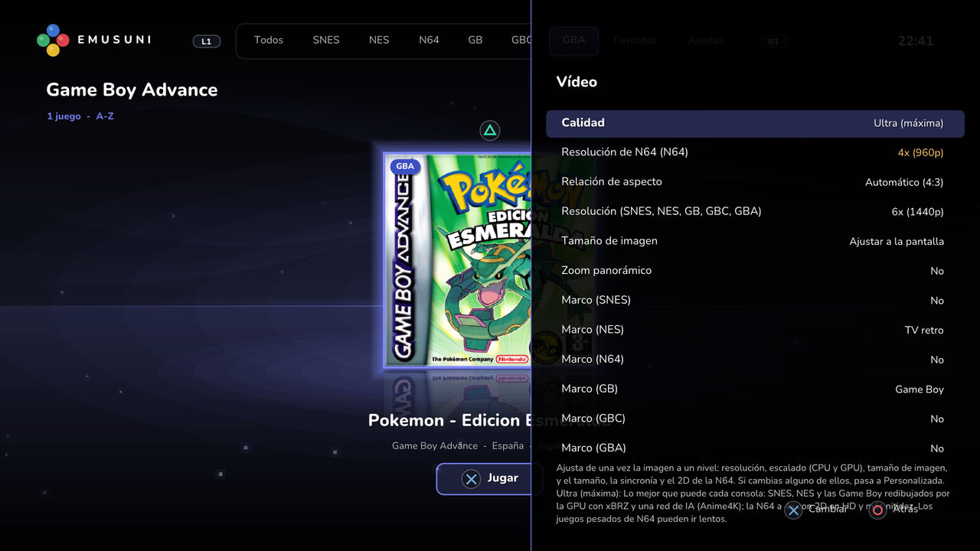The image size is (980, 551).
Task: Click the R1 shoulder button badge
Action: (x=773, y=41)
